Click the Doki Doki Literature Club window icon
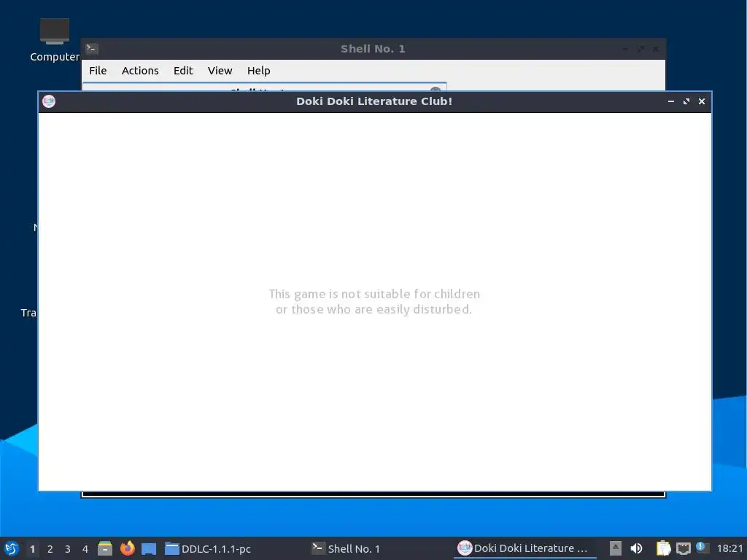Screen dimensions: 747x560 (x=49, y=101)
